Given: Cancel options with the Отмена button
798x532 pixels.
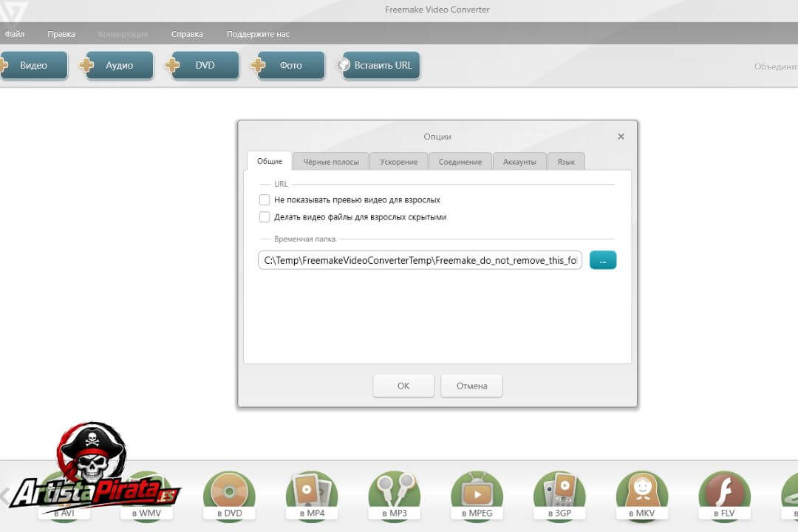Looking at the screenshot, I should point(471,386).
